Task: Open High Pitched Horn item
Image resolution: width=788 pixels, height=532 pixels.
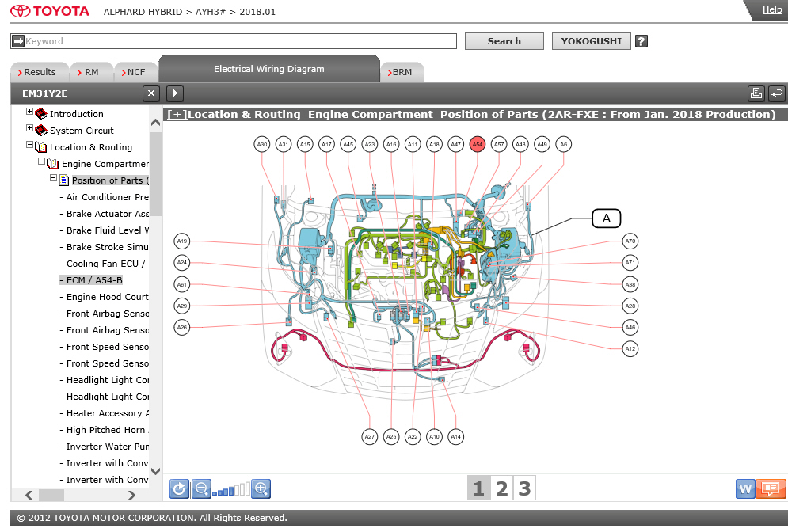Action: coord(107,430)
